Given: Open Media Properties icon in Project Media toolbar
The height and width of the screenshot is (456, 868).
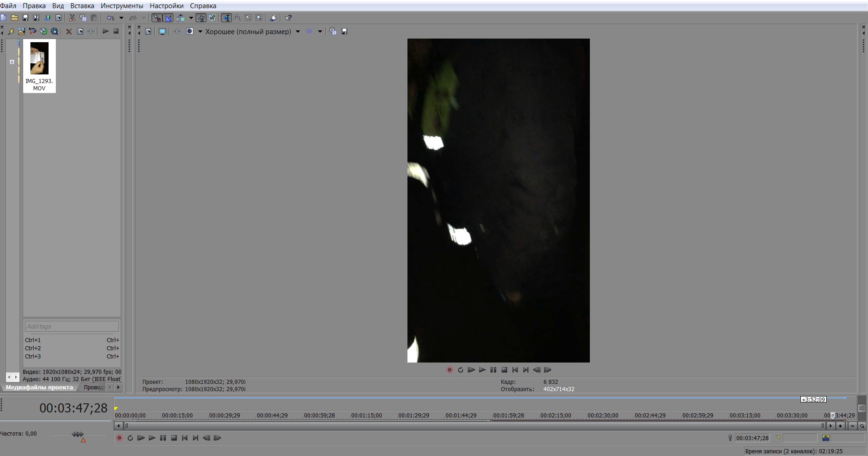Looking at the screenshot, I should click(x=80, y=31).
